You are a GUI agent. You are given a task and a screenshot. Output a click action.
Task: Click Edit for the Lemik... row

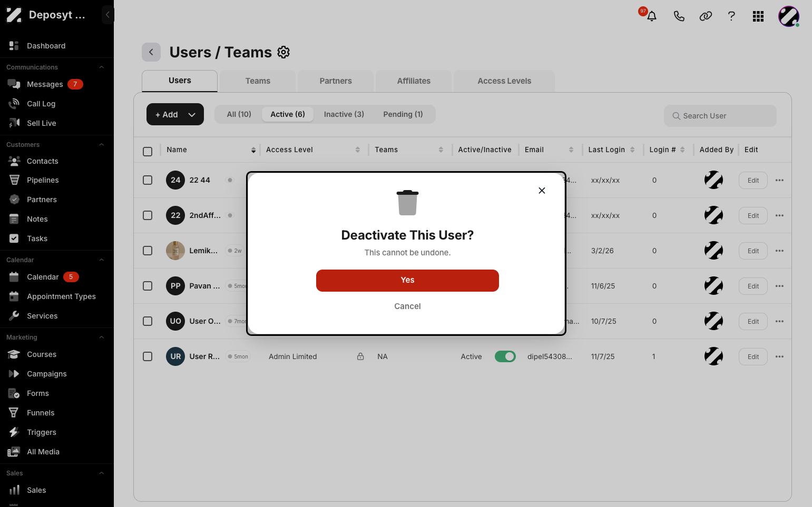coord(753,251)
